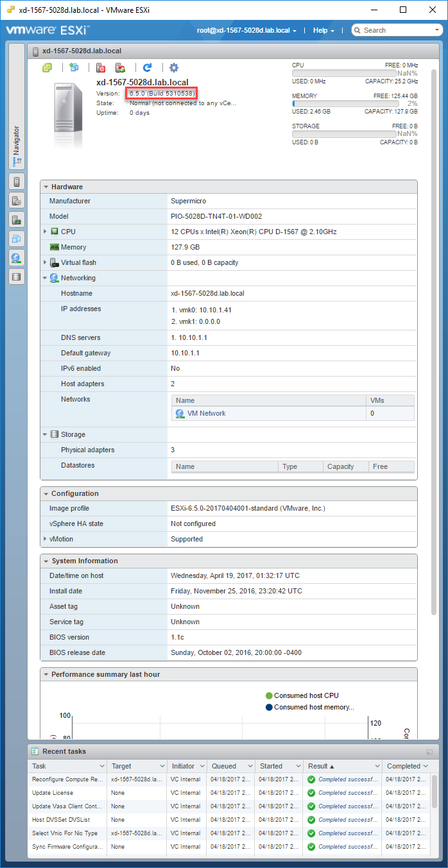This screenshot has height=868, width=448.
Task: Select the Monitor host icon in navigator
Action: (x=17, y=220)
